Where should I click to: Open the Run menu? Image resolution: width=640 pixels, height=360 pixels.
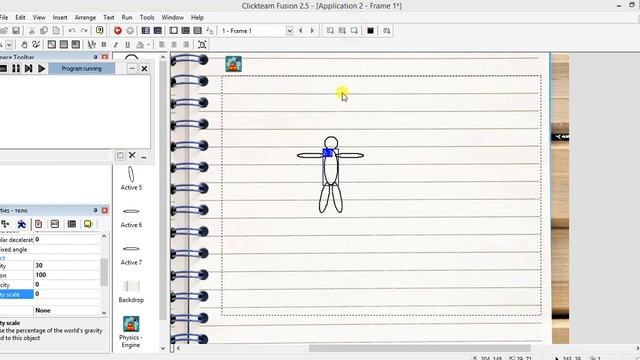pyautogui.click(x=127, y=18)
